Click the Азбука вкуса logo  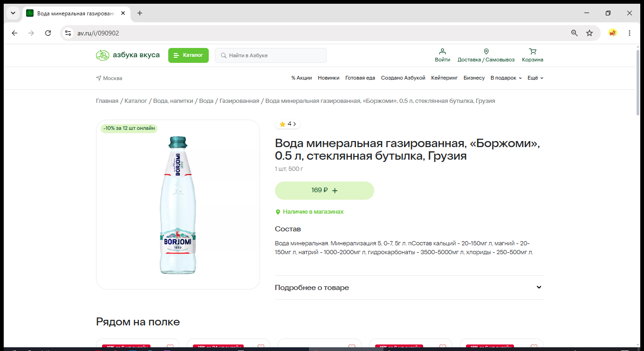point(128,55)
